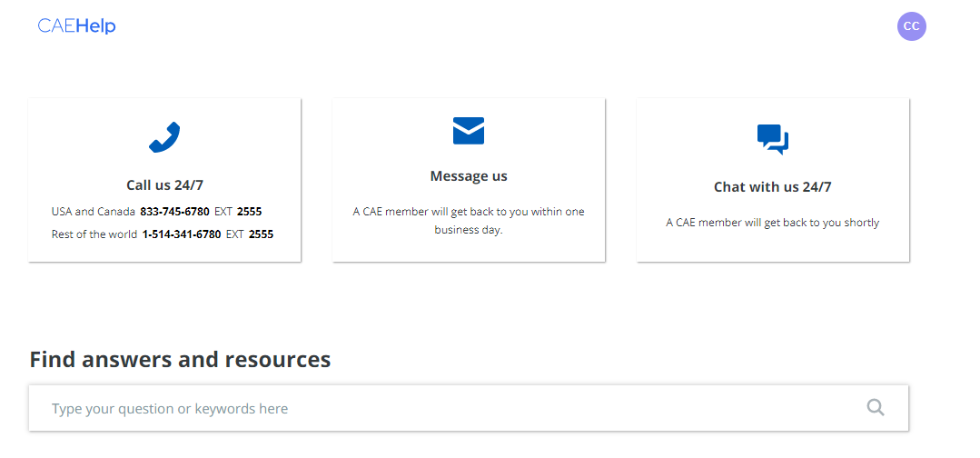The width and height of the screenshot is (980, 458).
Task: Click 'will get back to you shortly' text
Action: coord(773,222)
